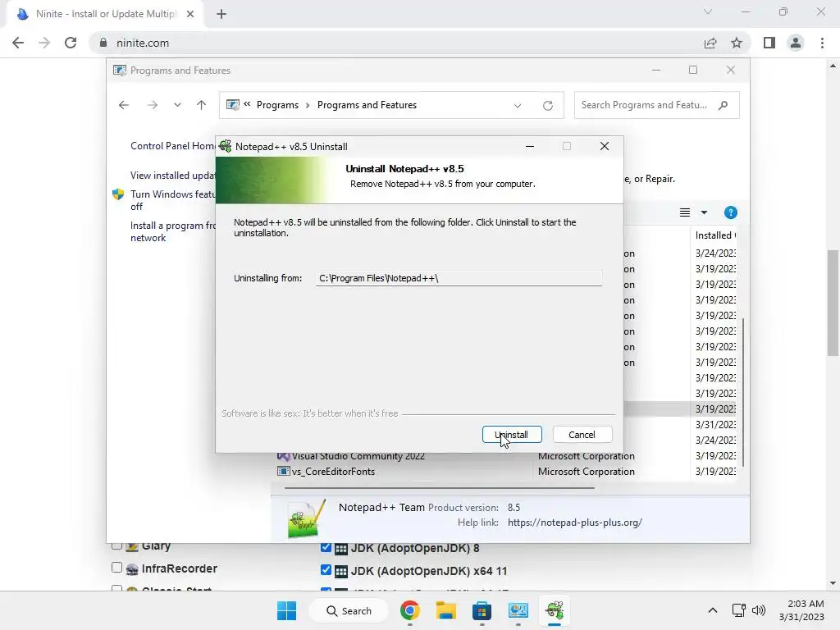840x630 pixels.
Task: Click the taskbar Search box
Action: 349,610
